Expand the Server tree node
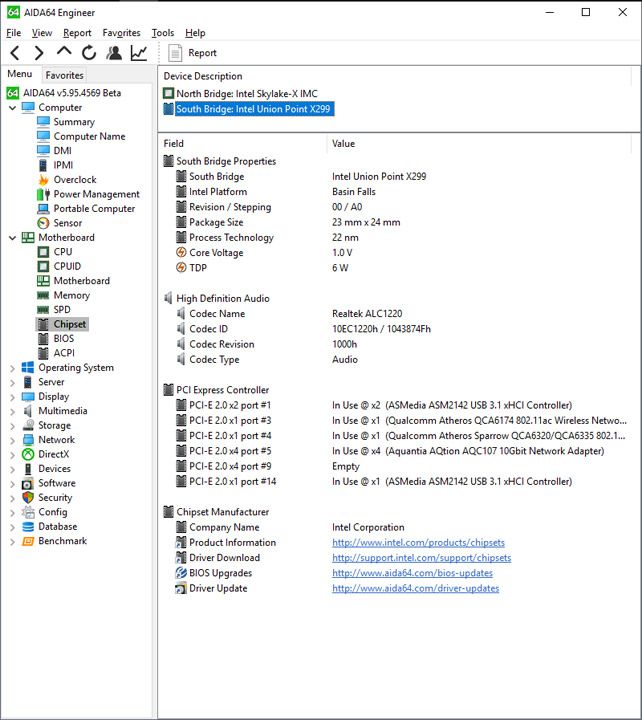The width and height of the screenshot is (642, 720). tap(12, 382)
